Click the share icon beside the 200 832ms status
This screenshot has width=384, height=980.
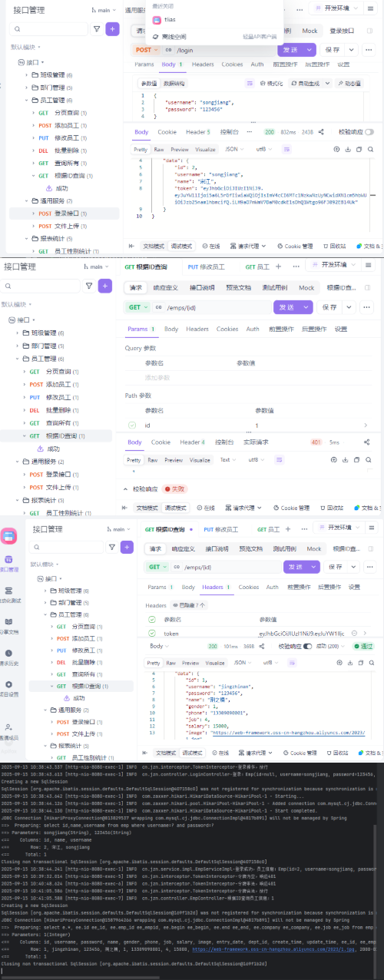321,132
